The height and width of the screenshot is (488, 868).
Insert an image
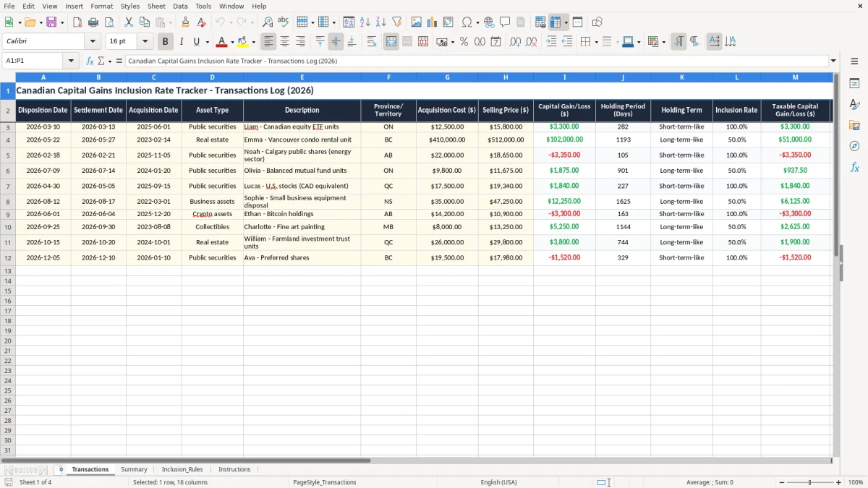(x=417, y=22)
